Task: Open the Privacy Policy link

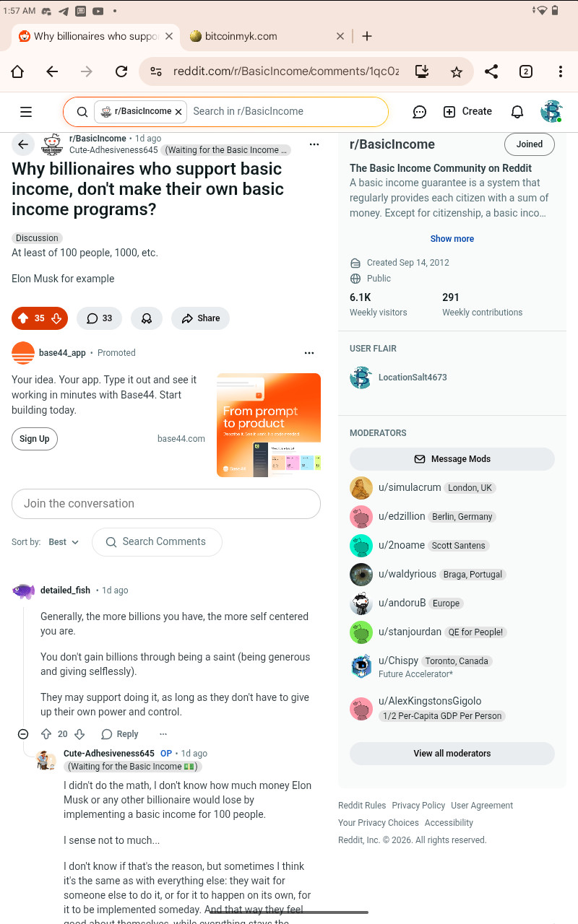Action: [x=418, y=806]
